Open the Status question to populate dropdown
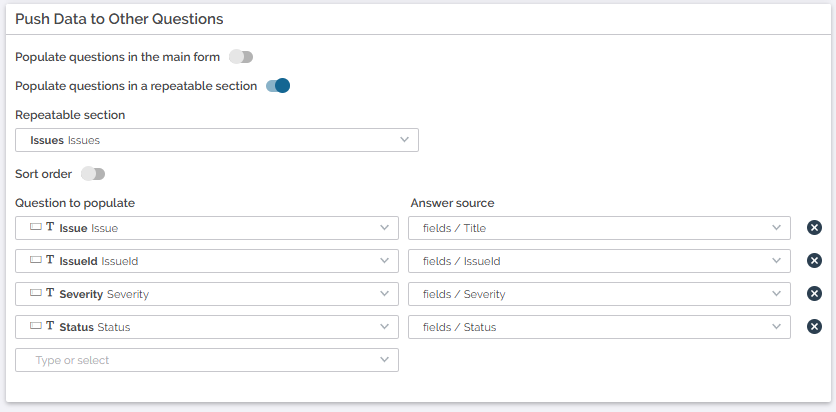The image size is (836, 412). click(207, 327)
